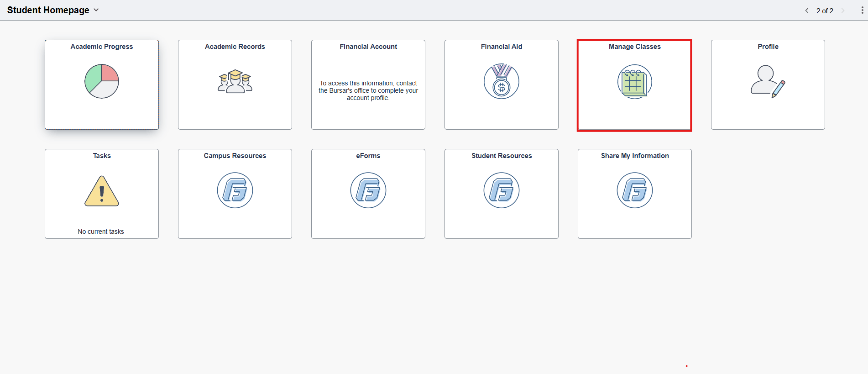The height and width of the screenshot is (374, 868).
Task: Open the eForms logo icon
Action: (368, 190)
